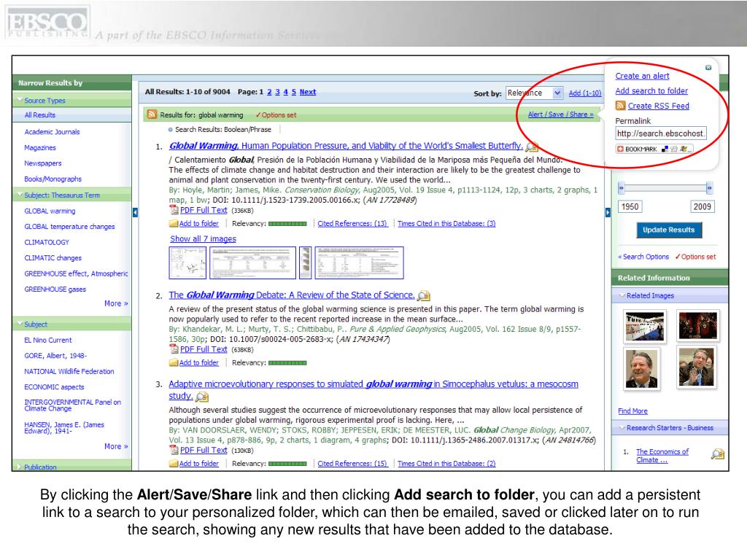Click the Create RSS Feed orange icon
This screenshot has height=560, width=747.
(x=620, y=106)
